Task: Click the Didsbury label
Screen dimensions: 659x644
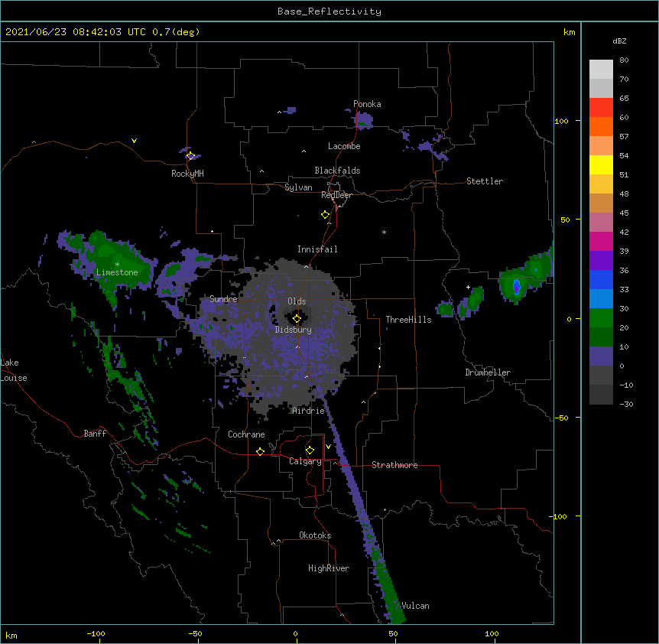Action: pos(294,330)
